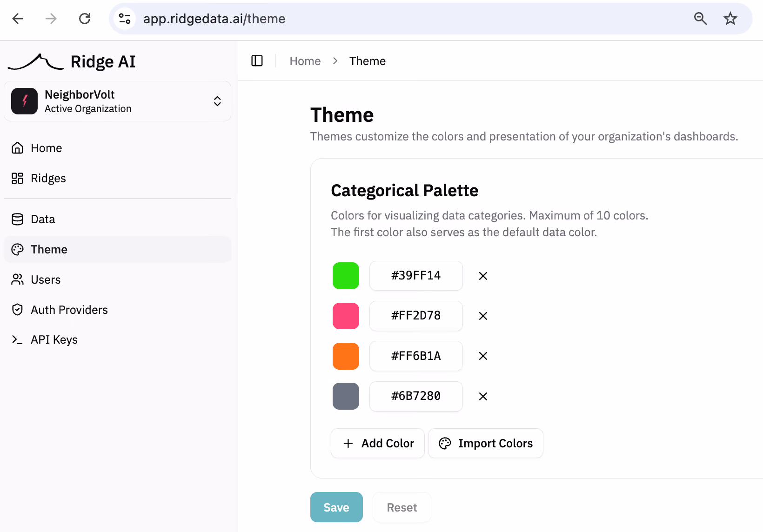
Task: Open the NeighborVolt organization switcher
Action: click(117, 101)
